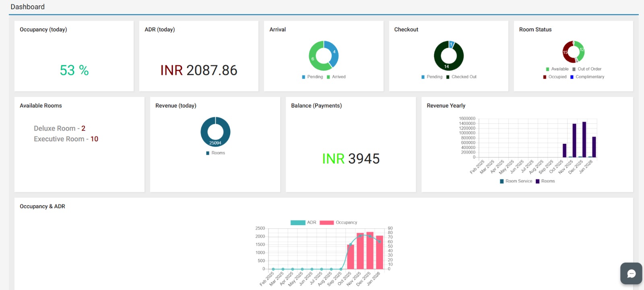Screen dimensions: 644x290
Task: Toggle Pending legend in Arrival chart
Action: (x=312, y=77)
